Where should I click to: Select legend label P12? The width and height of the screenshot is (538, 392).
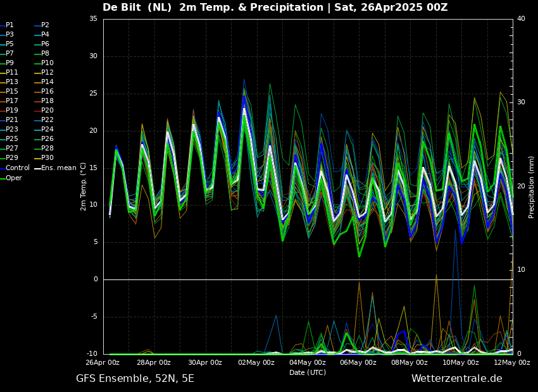(x=44, y=72)
